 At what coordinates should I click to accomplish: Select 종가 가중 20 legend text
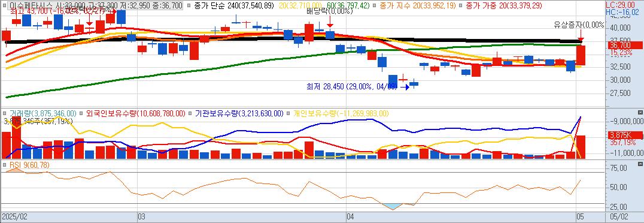(x=503, y=5)
